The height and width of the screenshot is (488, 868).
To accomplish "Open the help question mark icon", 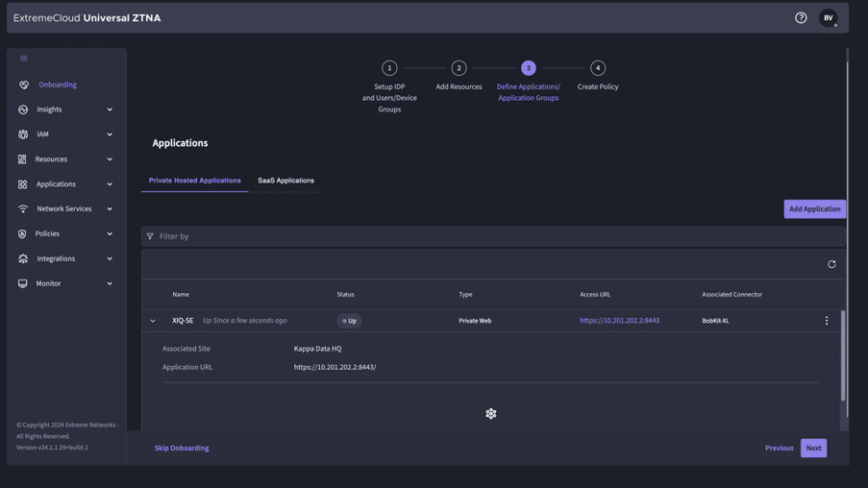I will pyautogui.click(x=801, y=17).
